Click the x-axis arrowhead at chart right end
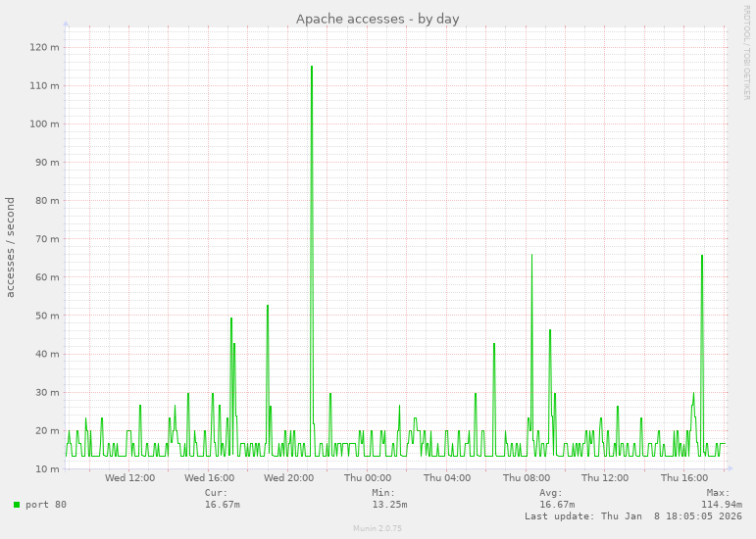Image resolution: width=756 pixels, height=539 pixels. pyautogui.click(x=730, y=468)
